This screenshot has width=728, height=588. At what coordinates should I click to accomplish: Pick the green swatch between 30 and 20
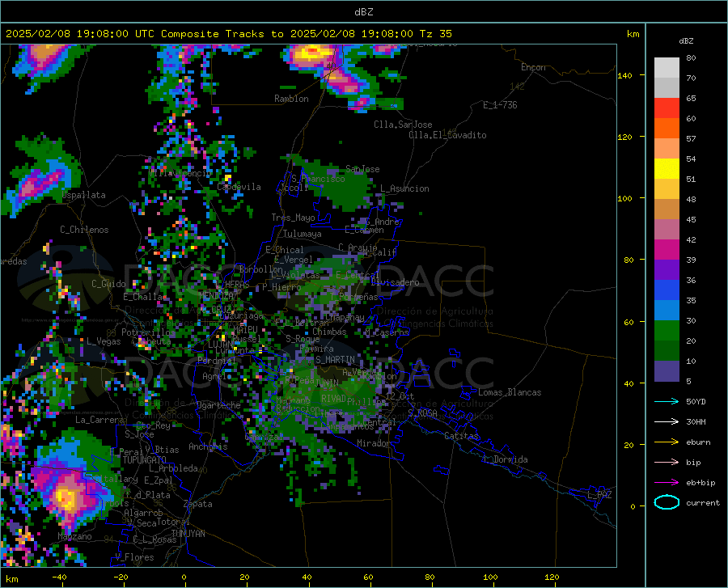(667, 331)
